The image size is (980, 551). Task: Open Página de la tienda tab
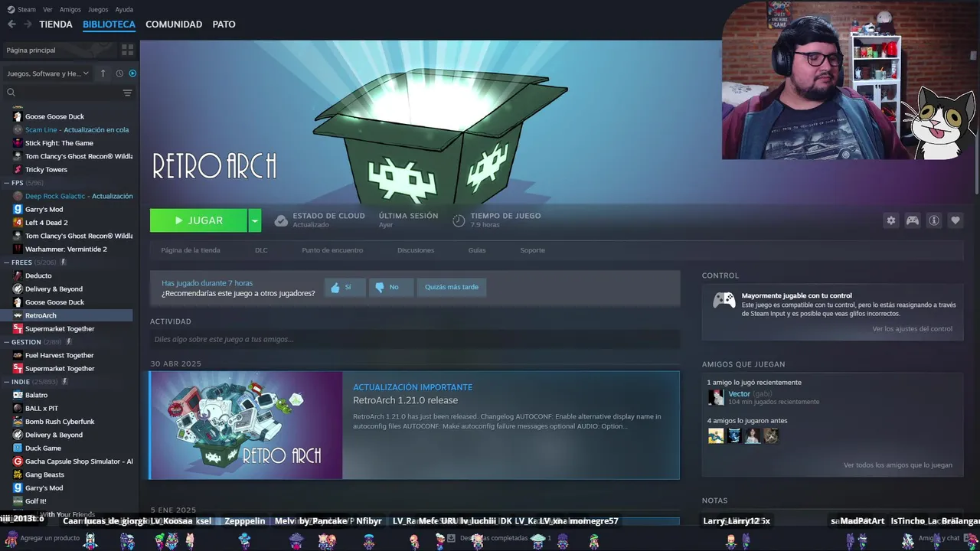click(x=191, y=250)
